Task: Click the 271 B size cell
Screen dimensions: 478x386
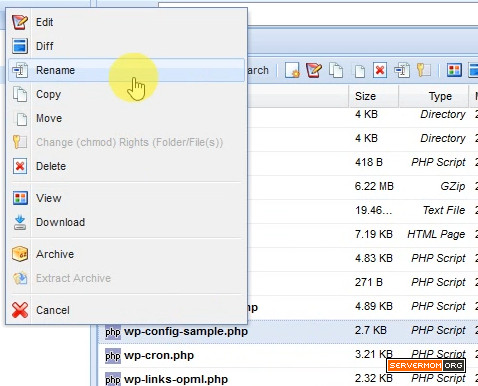Action: click(369, 282)
